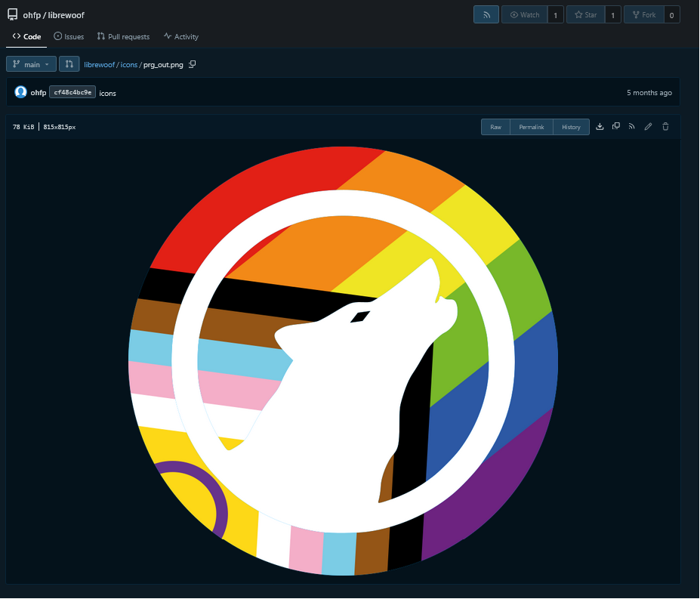Click the '5 months ago' timestamp

(x=649, y=92)
